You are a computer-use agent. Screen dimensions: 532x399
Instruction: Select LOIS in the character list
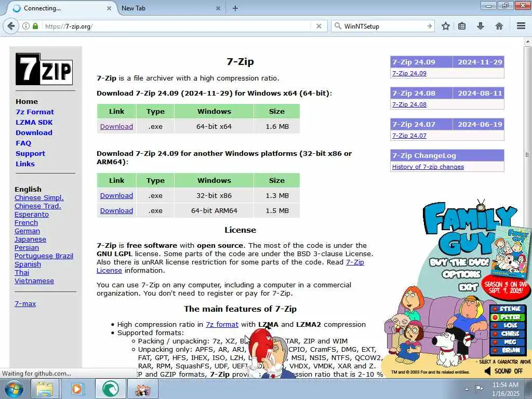tap(508, 325)
